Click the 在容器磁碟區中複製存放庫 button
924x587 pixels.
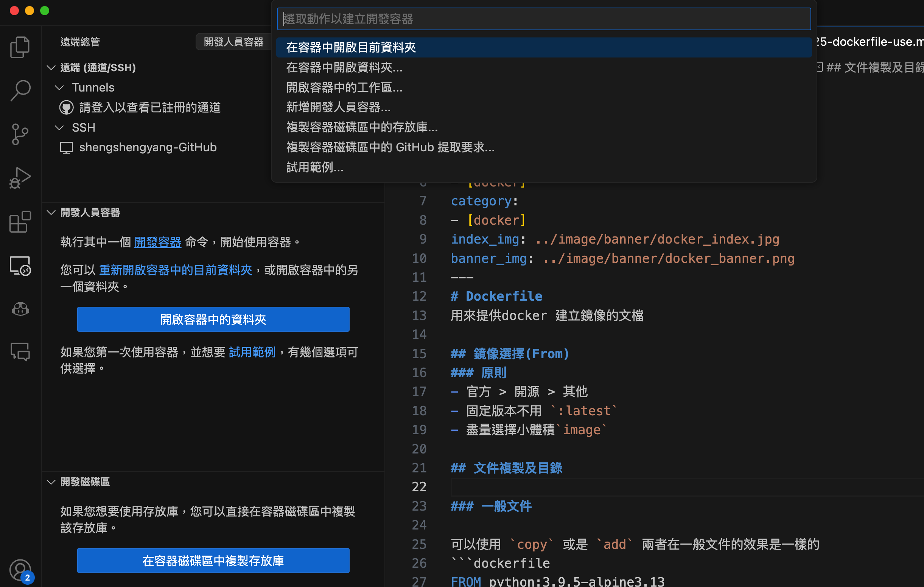pos(213,561)
